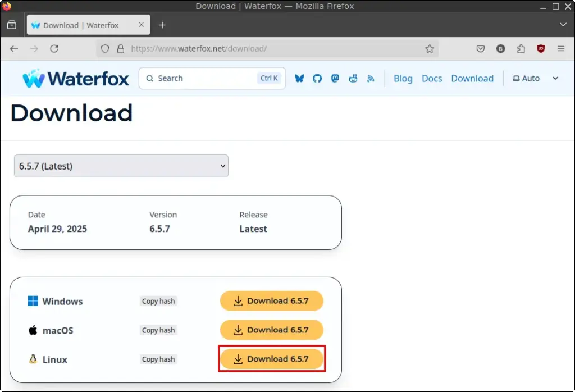The height and width of the screenshot is (392, 575).
Task: Click the Windows logo icon
Action: point(33,301)
